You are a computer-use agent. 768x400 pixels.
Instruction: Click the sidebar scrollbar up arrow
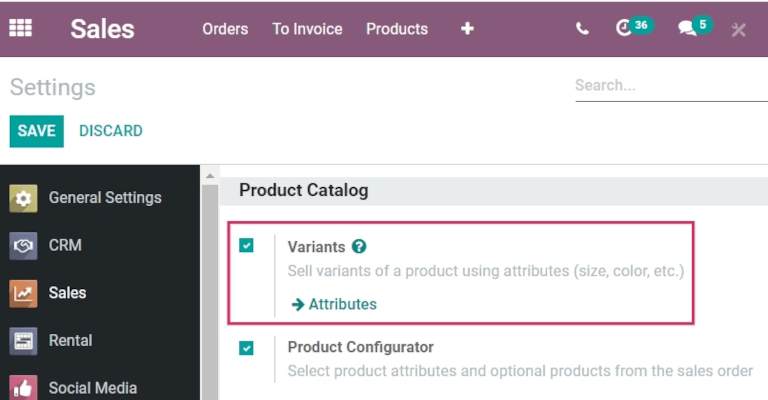[x=210, y=176]
